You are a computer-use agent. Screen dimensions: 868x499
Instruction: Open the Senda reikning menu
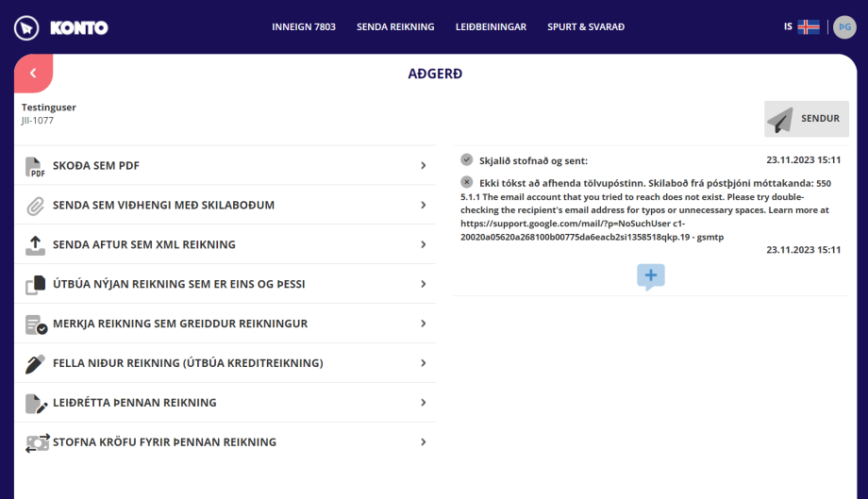point(395,27)
